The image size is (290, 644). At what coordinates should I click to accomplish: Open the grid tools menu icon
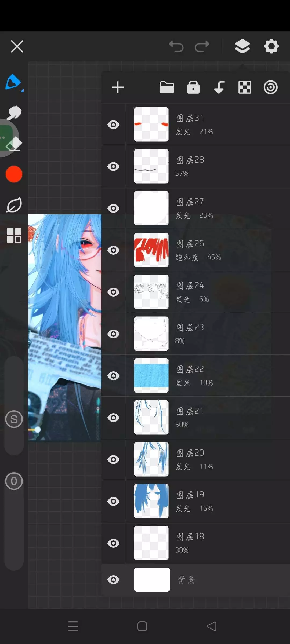pyautogui.click(x=14, y=235)
